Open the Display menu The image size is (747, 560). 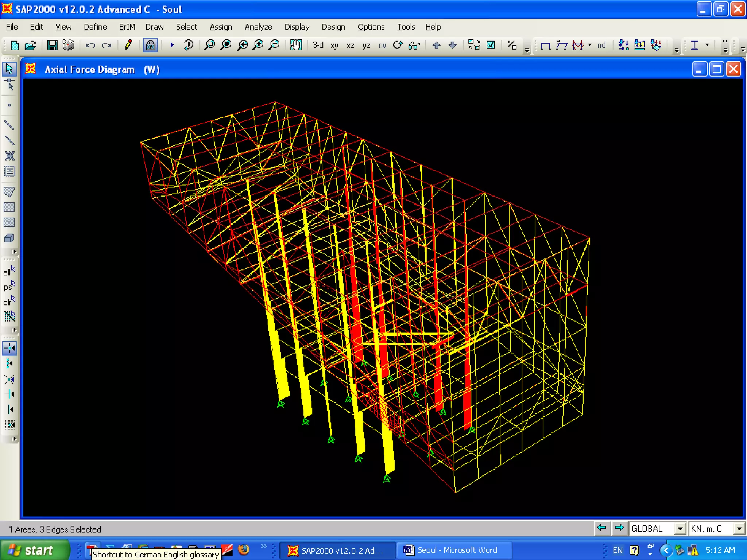pyautogui.click(x=297, y=27)
